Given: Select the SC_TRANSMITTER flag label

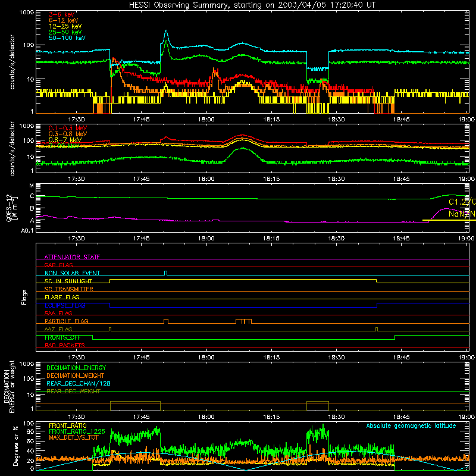Looking at the screenshot, I should click(x=69, y=289).
